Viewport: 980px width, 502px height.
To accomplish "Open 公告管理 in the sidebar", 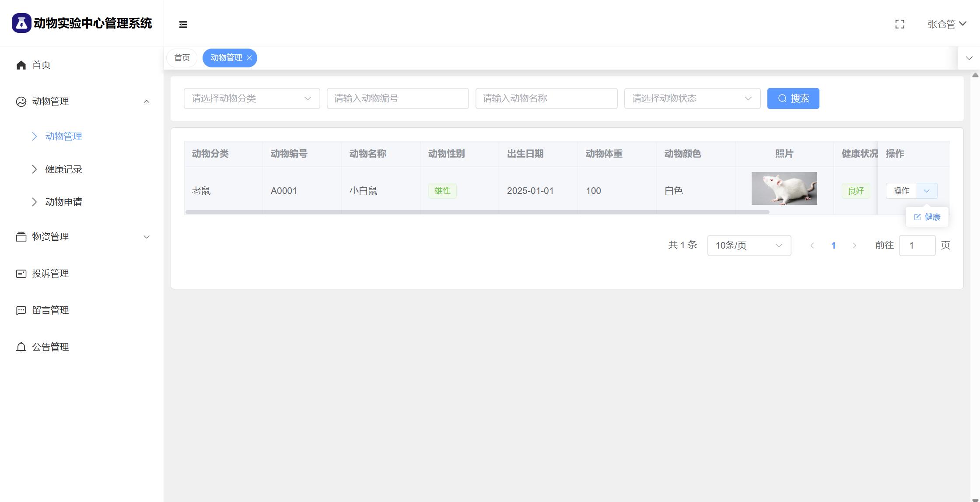I will tap(50, 347).
